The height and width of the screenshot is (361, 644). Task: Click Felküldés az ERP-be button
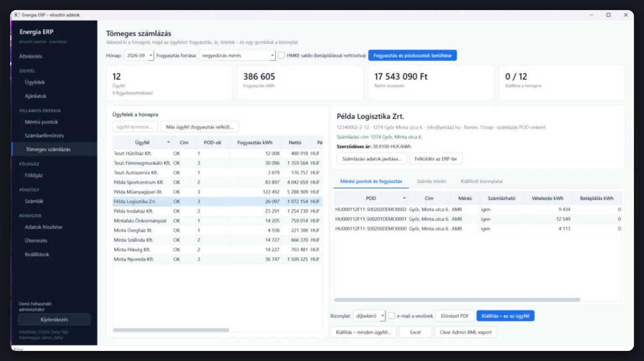[x=436, y=159]
